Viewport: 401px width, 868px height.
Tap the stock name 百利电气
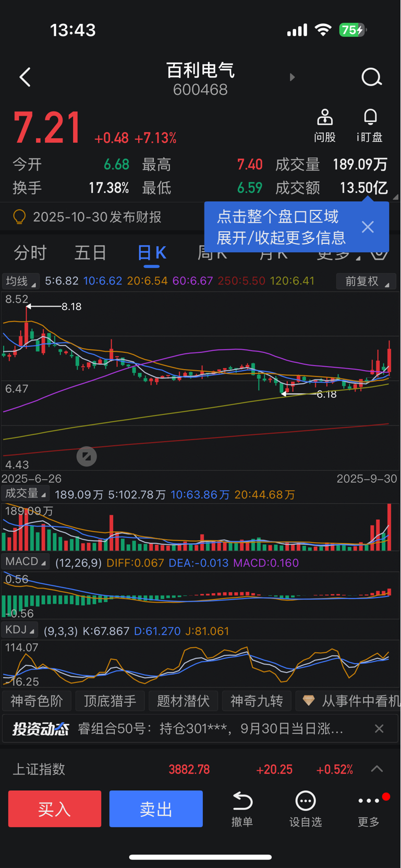pyautogui.click(x=200, y=70)
